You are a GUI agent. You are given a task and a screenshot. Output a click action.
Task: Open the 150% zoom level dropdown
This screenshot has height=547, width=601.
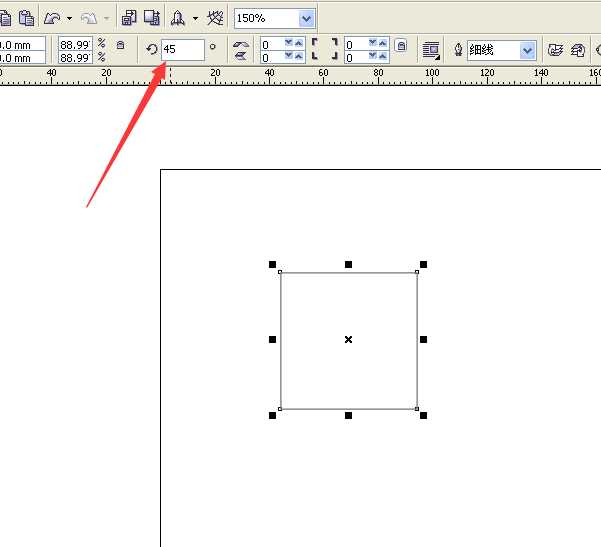306,18
